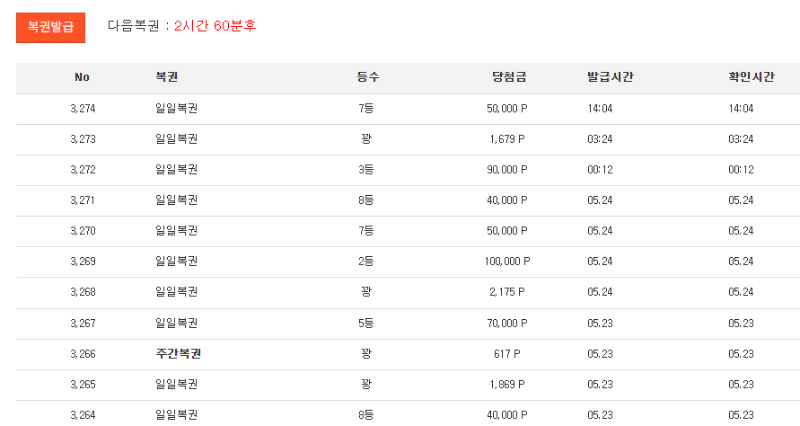Click 꽝 result in row 3,273
800x426 pixels.
coord(366,139)
